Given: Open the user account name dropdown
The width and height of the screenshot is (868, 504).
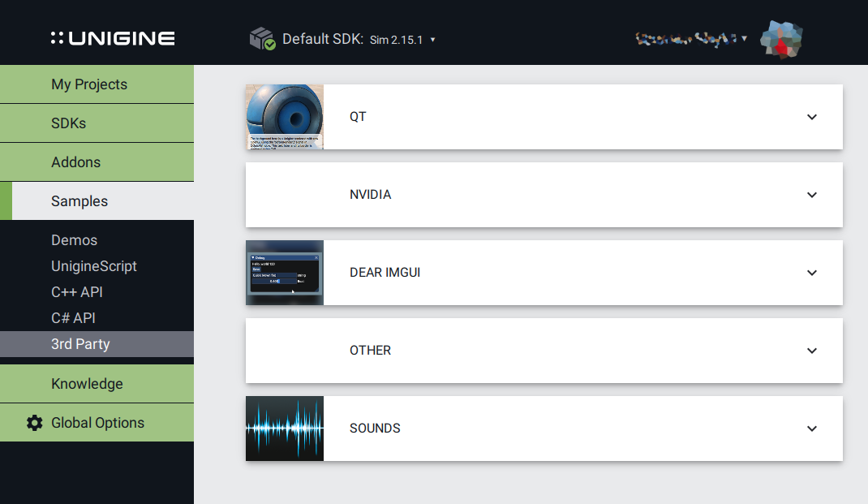Looking at the screenshot, I should 691,38.
